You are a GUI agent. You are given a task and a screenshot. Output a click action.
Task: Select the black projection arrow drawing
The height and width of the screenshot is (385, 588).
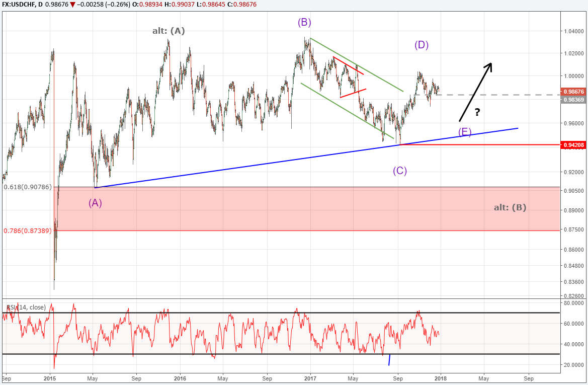tap(475, 92)
